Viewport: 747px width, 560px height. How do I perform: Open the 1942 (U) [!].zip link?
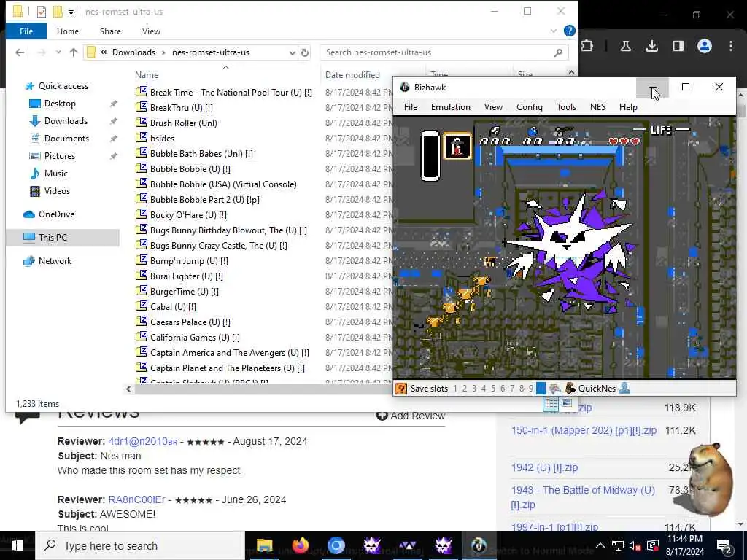click(544, 467)
